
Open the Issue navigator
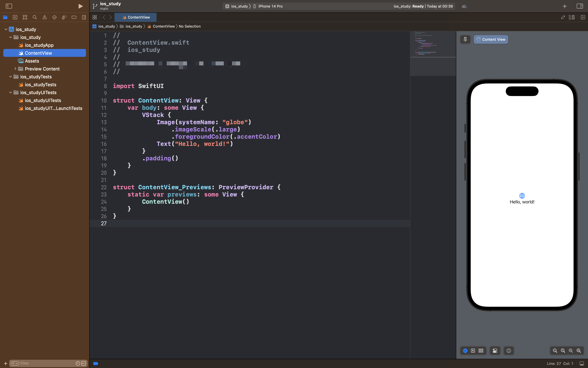click(44, 17)
